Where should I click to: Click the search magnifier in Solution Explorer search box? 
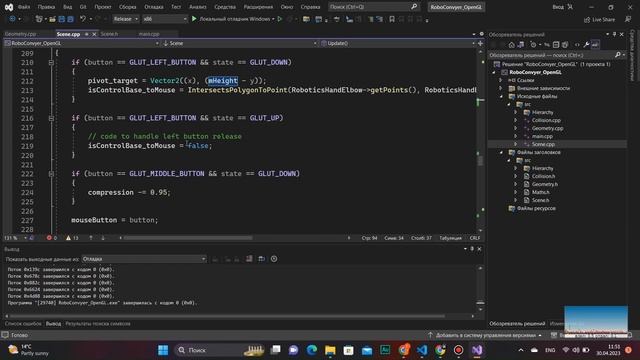pyautogui.click(x=618, y=55)
